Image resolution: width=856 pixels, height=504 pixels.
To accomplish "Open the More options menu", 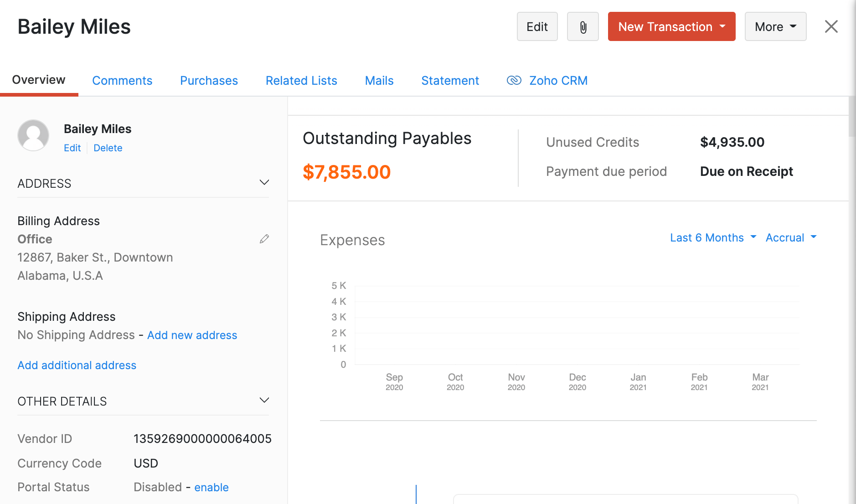I will point(775,27).
